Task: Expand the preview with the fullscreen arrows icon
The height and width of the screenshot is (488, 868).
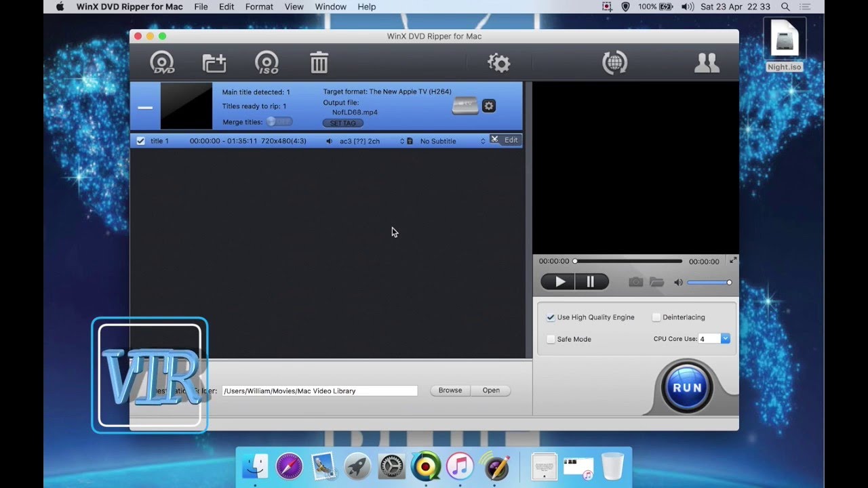Action: 732,260
